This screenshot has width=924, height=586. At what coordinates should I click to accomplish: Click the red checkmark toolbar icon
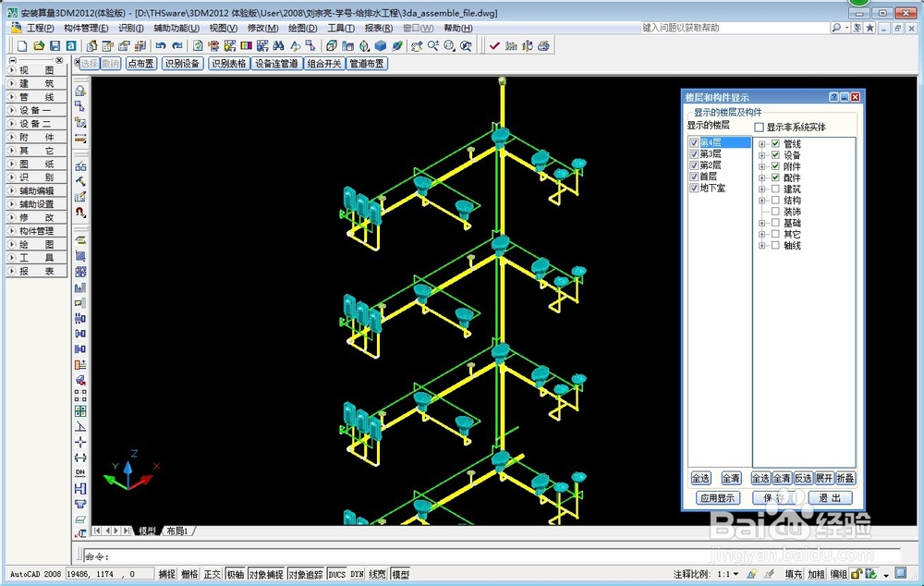coord(494,46)
